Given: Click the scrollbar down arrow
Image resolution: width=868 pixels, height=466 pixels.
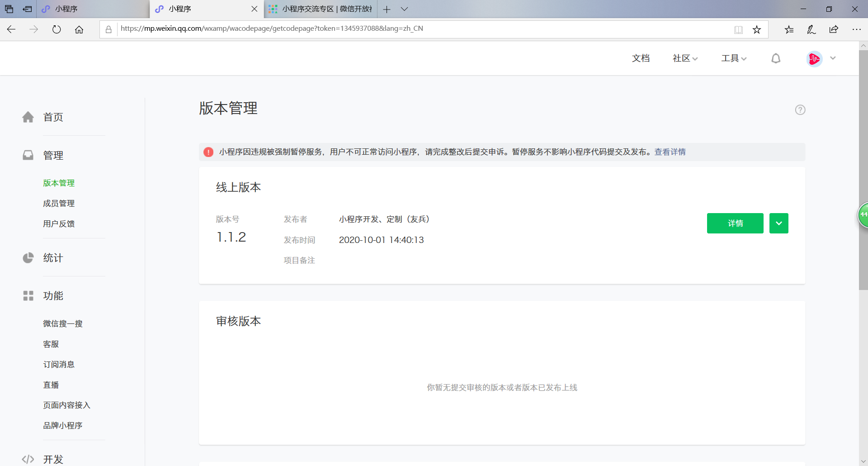Looking at the screenshot, I should click(x=863, y=461).
